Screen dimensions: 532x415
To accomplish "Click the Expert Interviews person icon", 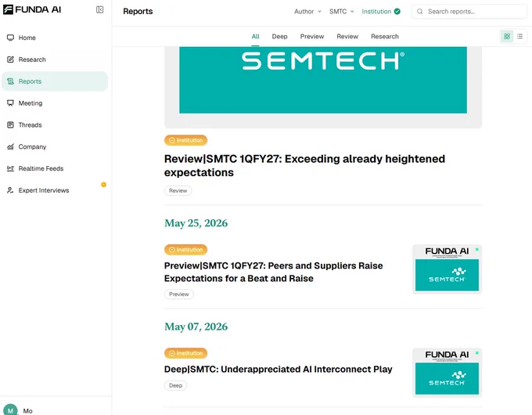I will (10, 190).
